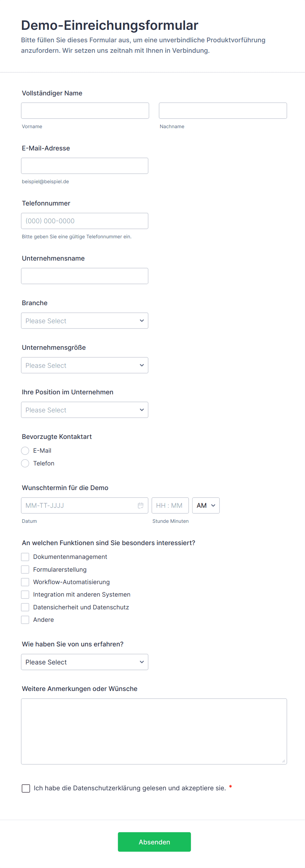Click the Vorname input field

pos(85,110)
